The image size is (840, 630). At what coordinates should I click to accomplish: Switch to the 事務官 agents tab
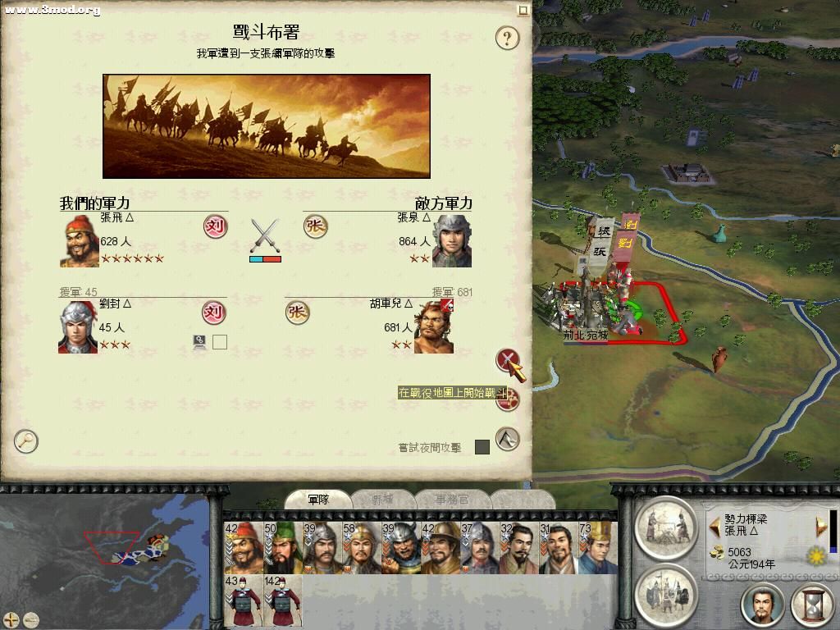(452, 500)
